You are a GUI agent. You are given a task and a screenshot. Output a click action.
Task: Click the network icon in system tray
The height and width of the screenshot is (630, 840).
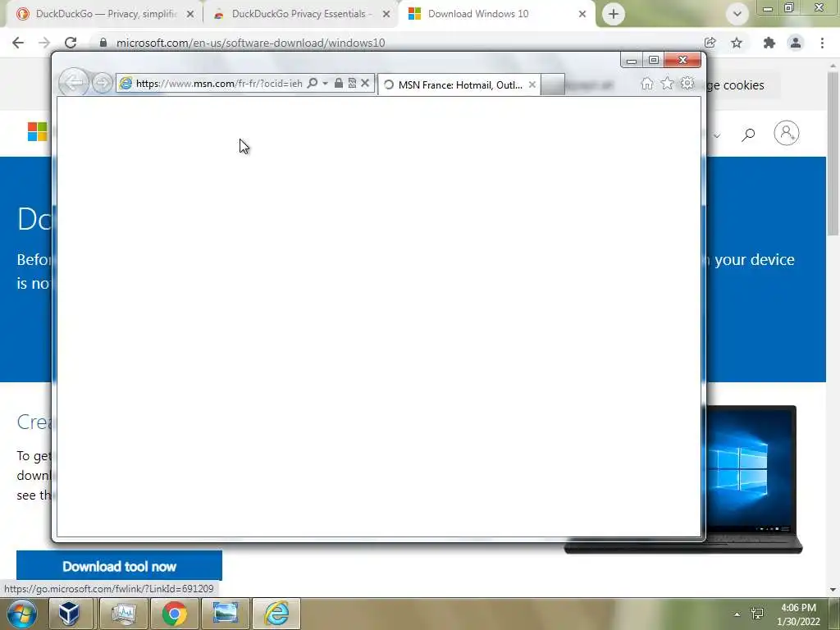[x=757, y=614]
